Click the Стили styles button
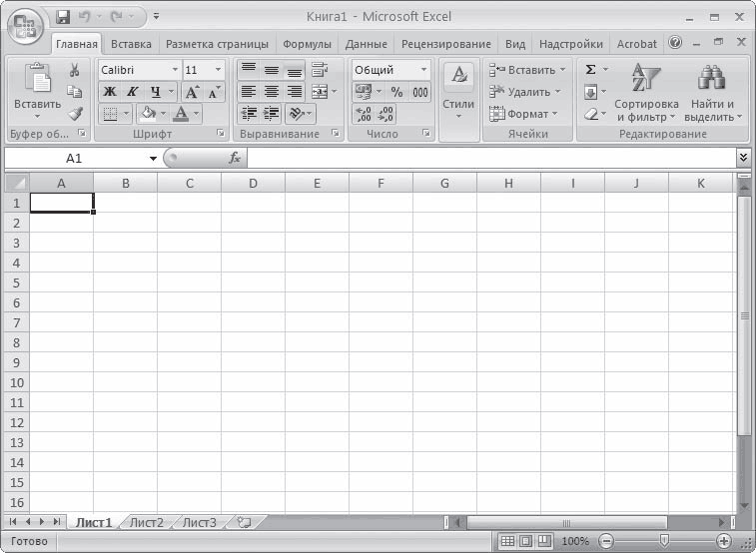The image size is (756, 553). point(458,93)
